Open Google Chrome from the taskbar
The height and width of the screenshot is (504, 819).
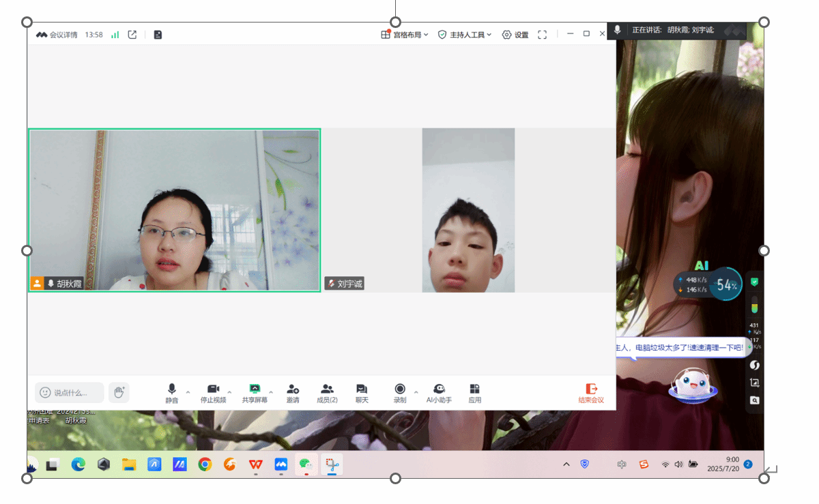(205, 464)
